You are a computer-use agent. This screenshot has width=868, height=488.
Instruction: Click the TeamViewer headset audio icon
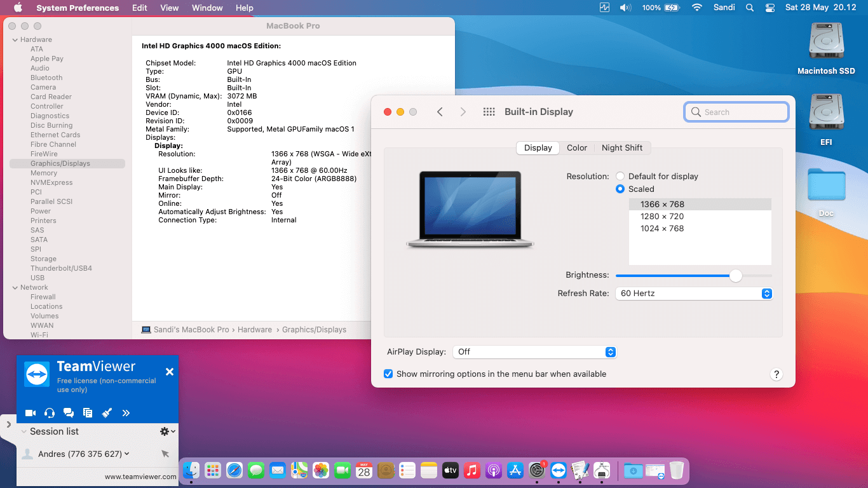point(50,413)
